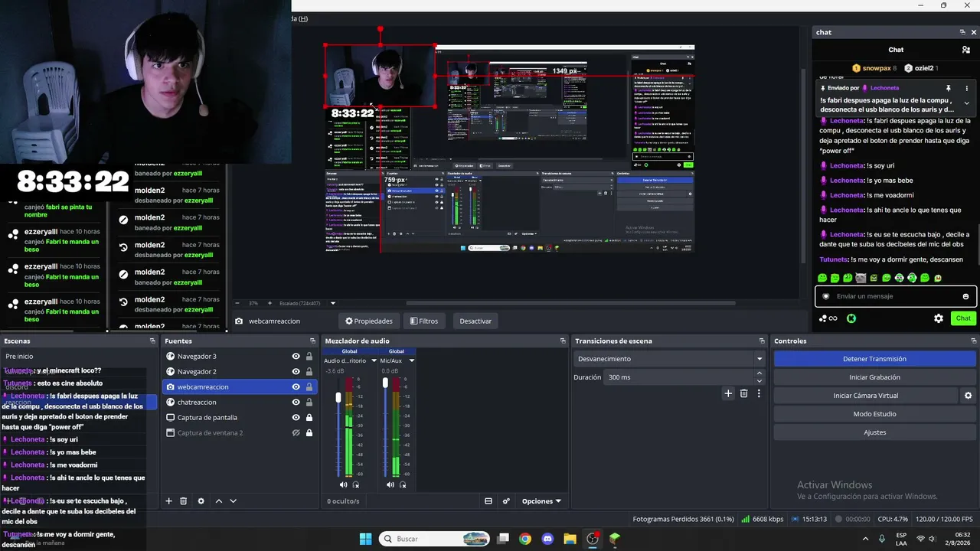Viewport: 980px width, 551px height.
Task: Move selected source down in Fuentes list
Action: (234, 501)
